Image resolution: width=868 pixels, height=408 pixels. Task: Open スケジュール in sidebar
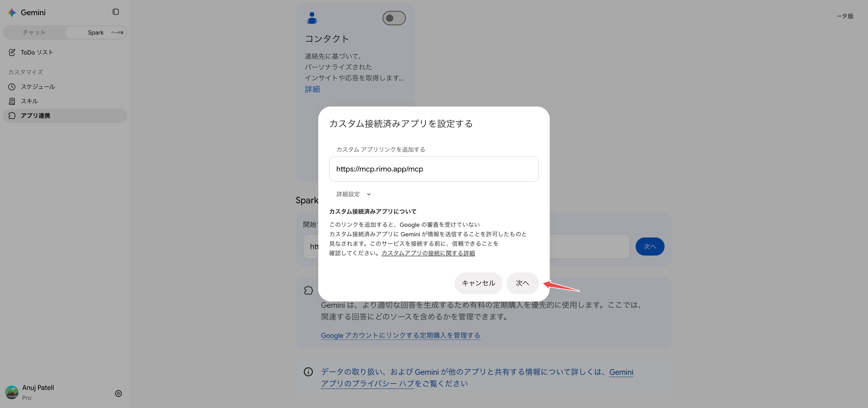pyautogui.click(x=65, y=87)
